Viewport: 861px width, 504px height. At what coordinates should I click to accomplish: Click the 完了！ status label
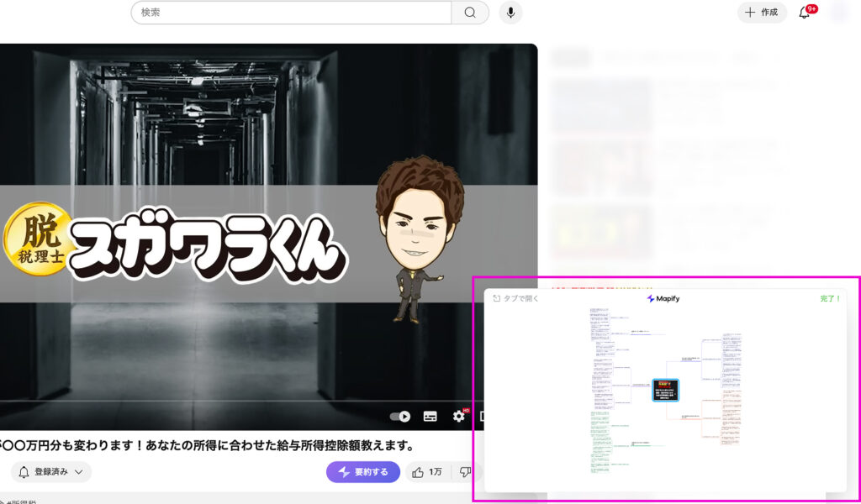point(830,298)
